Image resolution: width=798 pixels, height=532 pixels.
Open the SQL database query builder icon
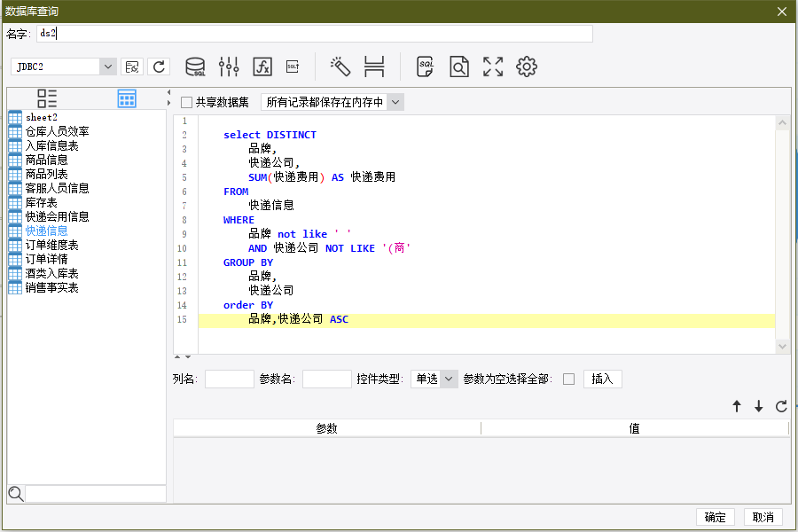coord(195,66)
